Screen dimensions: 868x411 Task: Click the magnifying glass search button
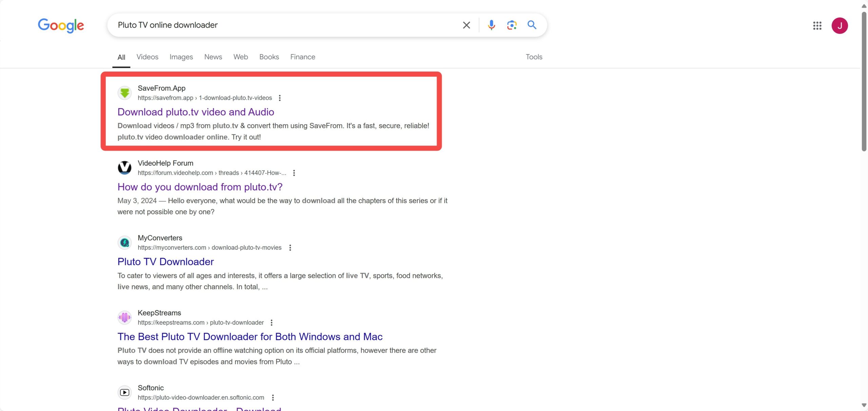click(532, 25)
